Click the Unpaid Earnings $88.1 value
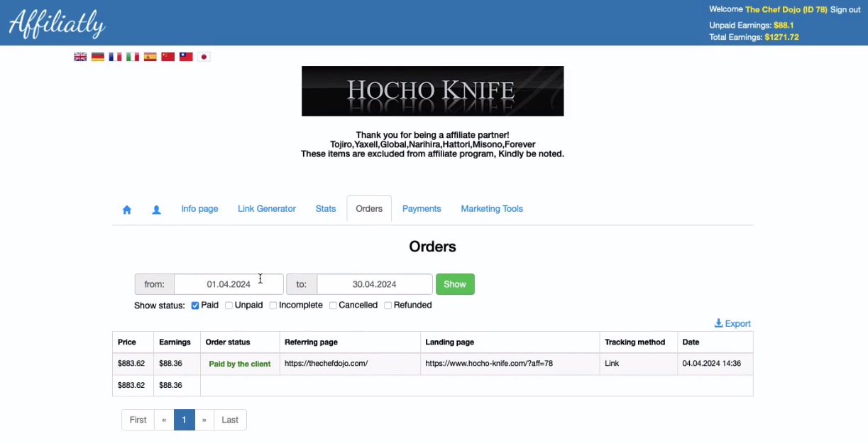Image resolution: width=868 pixels, height=444 pixels. point(784,26)
